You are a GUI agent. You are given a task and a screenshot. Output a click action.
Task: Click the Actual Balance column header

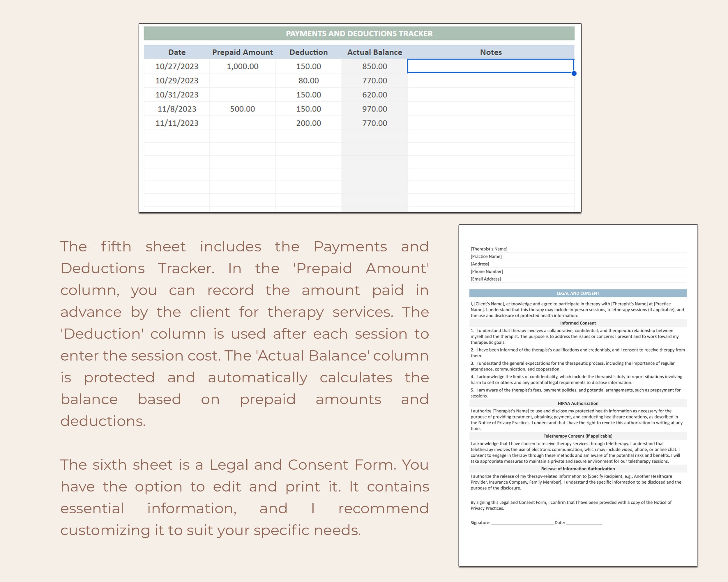pos(374,52)
